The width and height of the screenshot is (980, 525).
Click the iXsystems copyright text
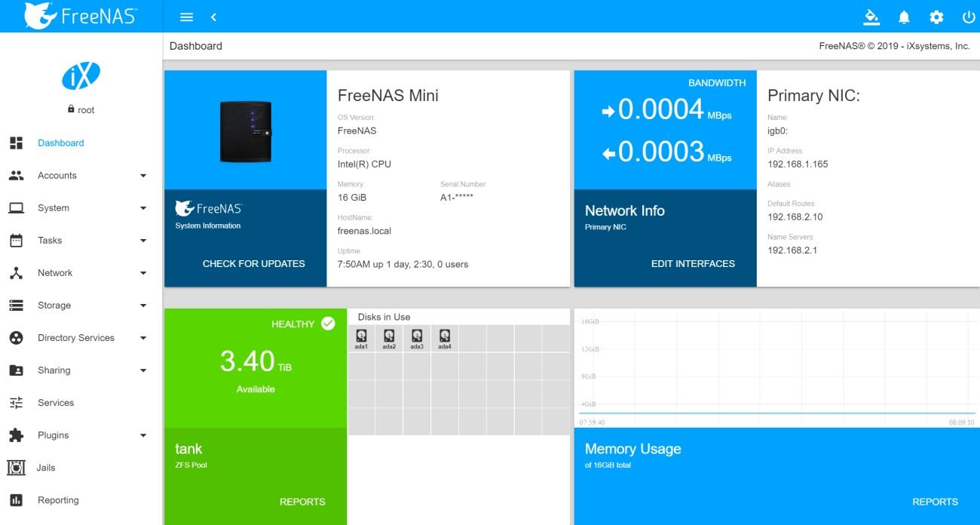pyautogui.click(x=895, y=46)
